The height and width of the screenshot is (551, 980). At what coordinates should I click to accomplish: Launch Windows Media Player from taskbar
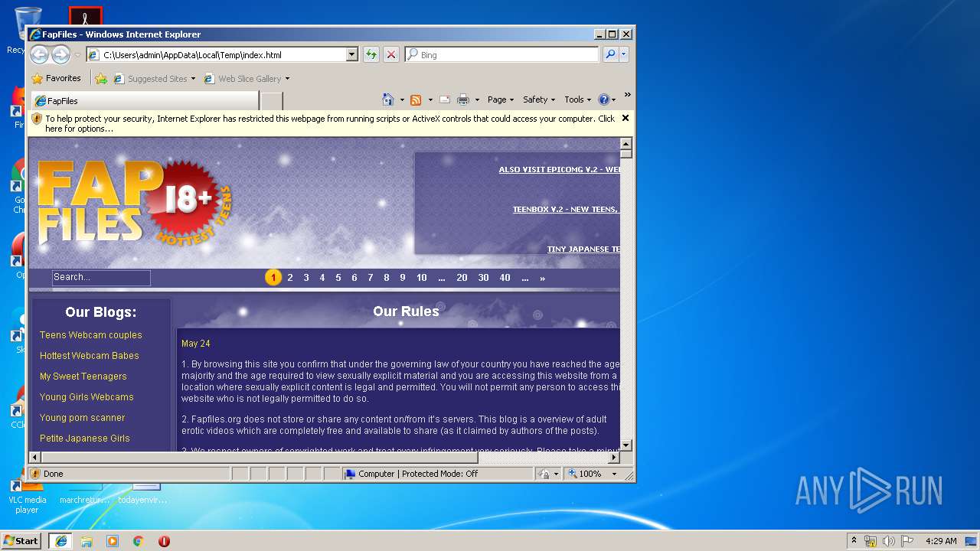click(113, 541)
